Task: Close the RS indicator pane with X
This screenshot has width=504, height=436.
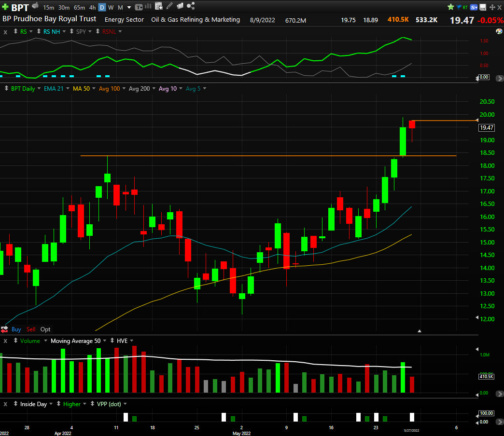Action: pyautogui.click(x=5, y=32)
